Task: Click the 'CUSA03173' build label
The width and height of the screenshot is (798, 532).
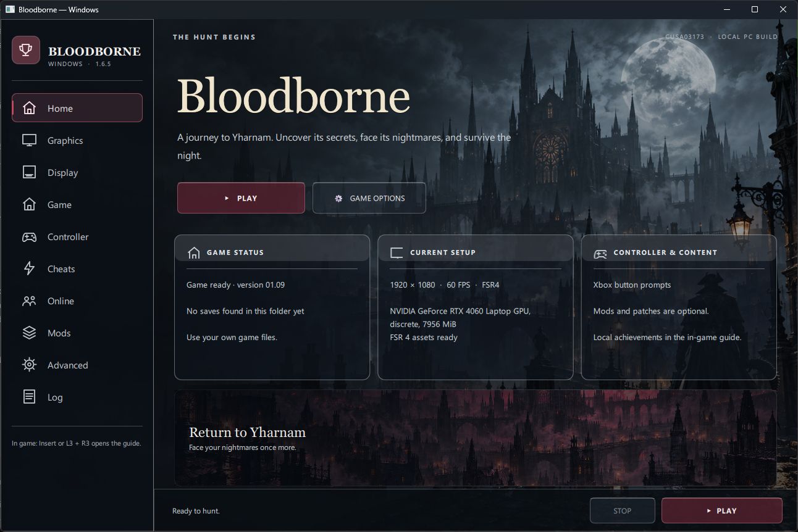Action: 684,37
